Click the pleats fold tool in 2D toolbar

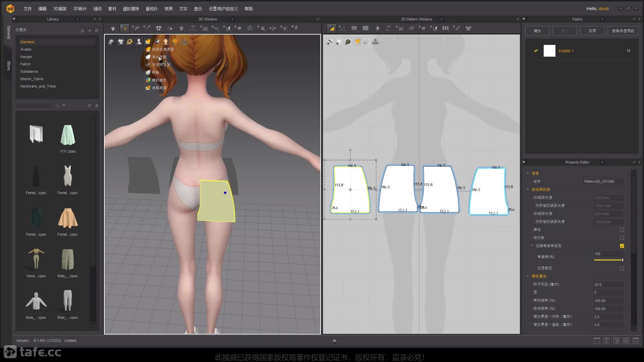pyautogui.click(x=445, y=28)
